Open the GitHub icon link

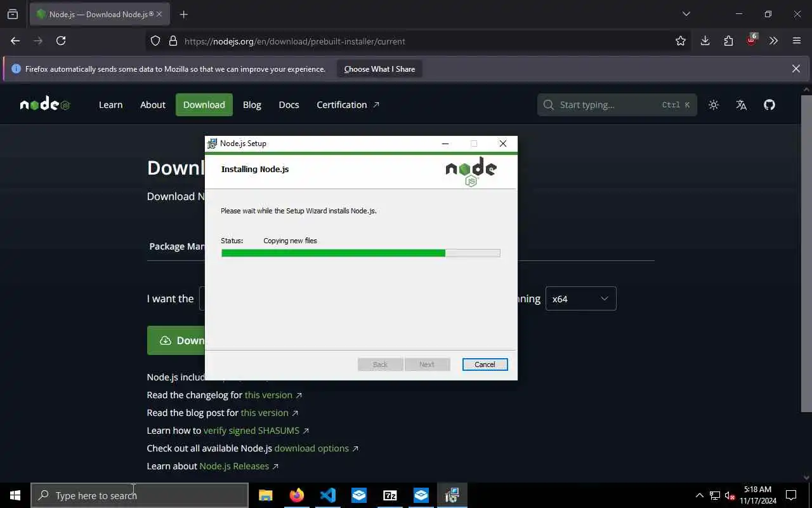pyautogui.click(x=769, y=105)
